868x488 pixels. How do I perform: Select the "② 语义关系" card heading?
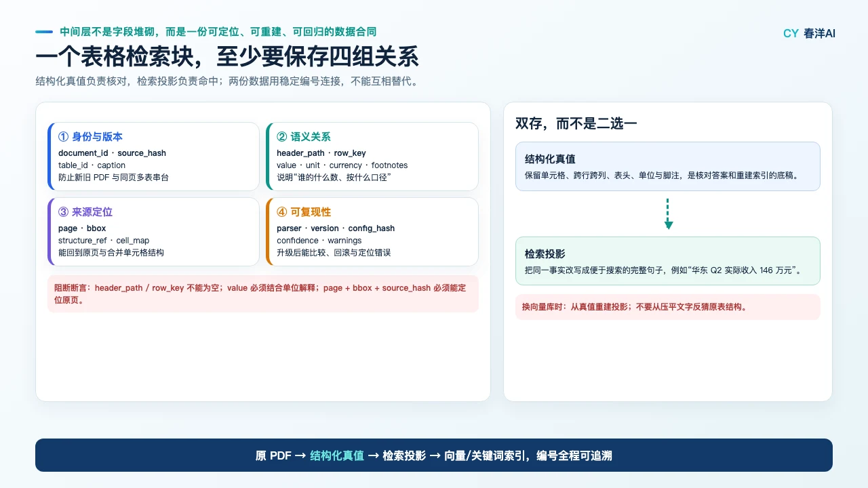pos(304,137)
